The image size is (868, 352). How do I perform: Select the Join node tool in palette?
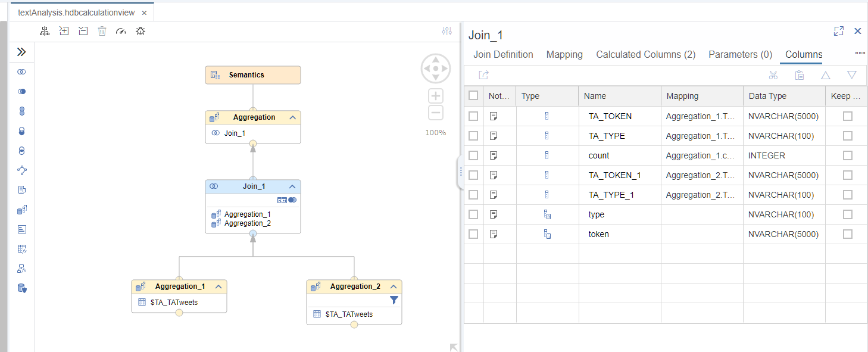pos(22,71)
